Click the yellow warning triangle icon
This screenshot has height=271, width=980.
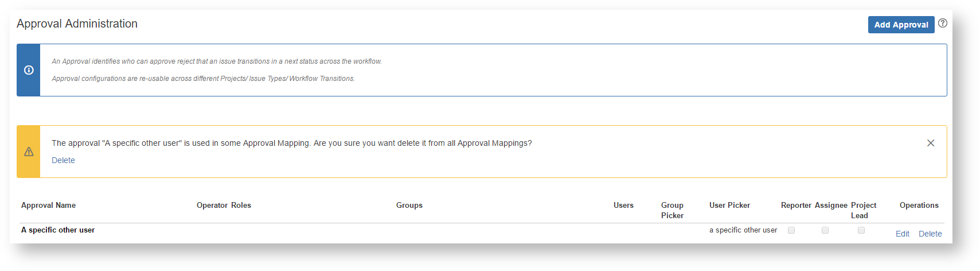click(x=29, y=152)
